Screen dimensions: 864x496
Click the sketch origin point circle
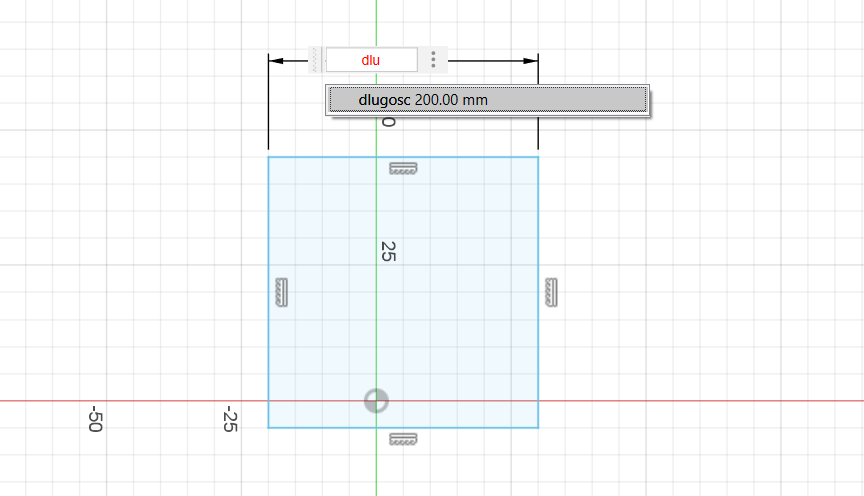(x=376, y=401)
